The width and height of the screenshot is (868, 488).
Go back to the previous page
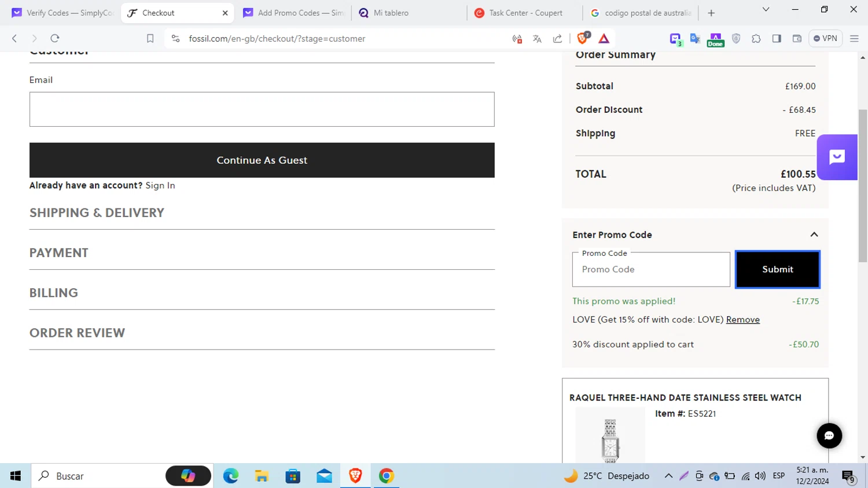[x=14, y=39]
